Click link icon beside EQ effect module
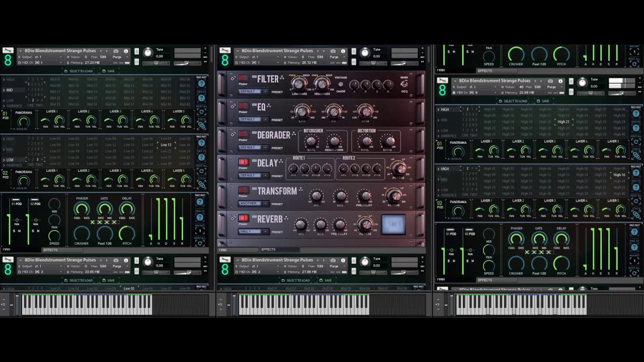This screenshot has width=644, height=362. pos(233,107)
